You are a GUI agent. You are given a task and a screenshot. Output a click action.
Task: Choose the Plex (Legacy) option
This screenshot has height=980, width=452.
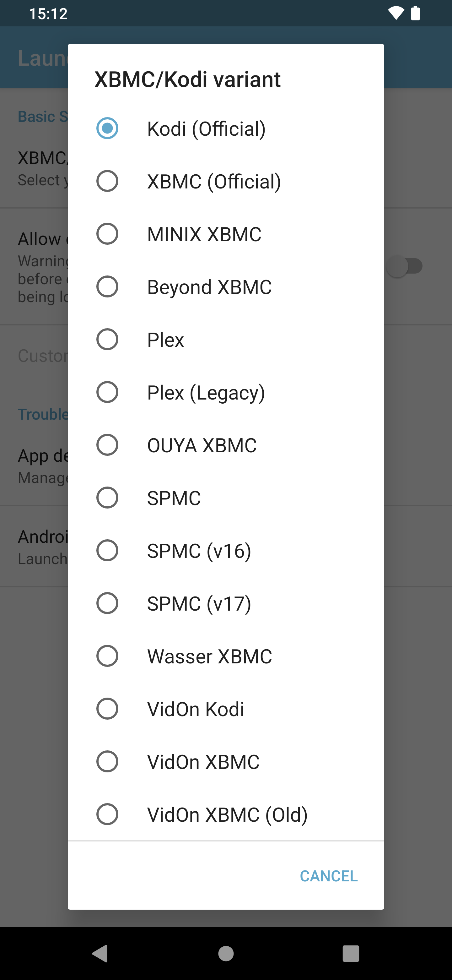(107, 392)
